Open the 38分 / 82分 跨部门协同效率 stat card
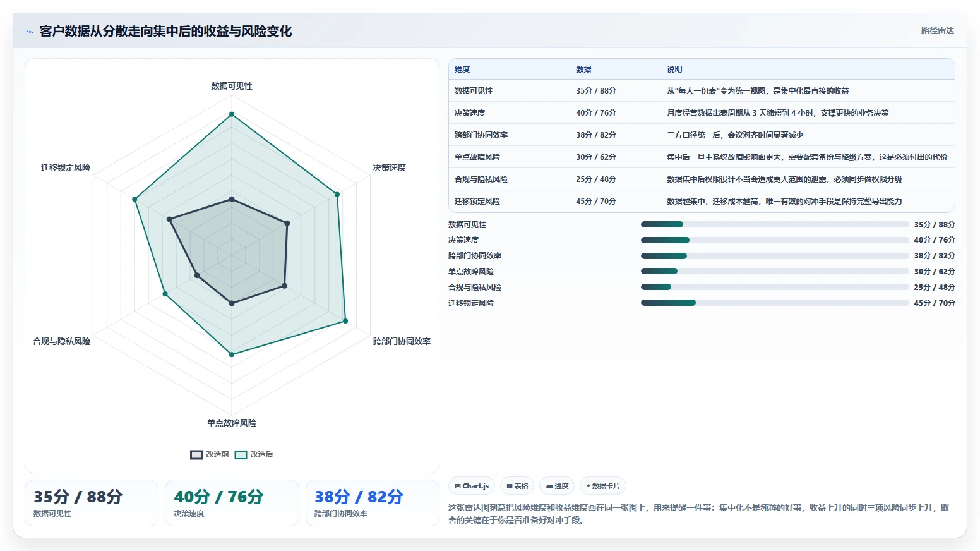 [373, 503]
